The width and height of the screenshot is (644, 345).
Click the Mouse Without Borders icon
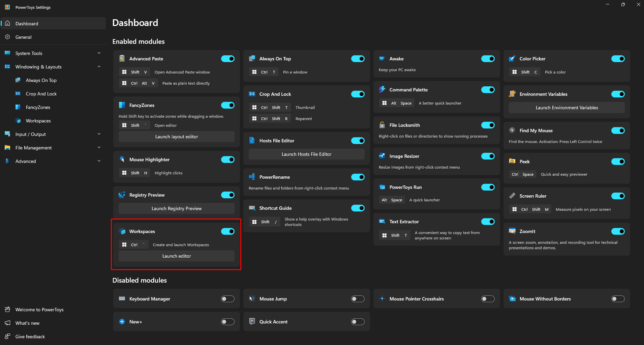(512, 299)
